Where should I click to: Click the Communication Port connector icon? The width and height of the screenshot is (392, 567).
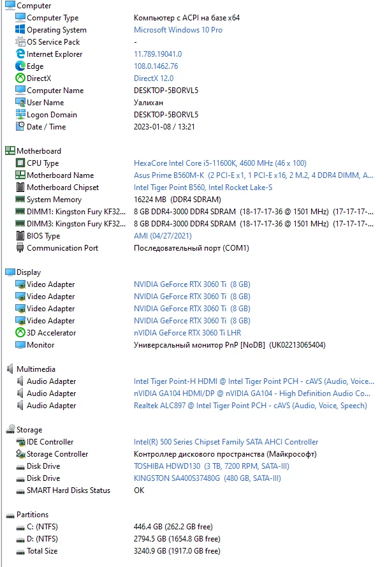click(20, 247)
